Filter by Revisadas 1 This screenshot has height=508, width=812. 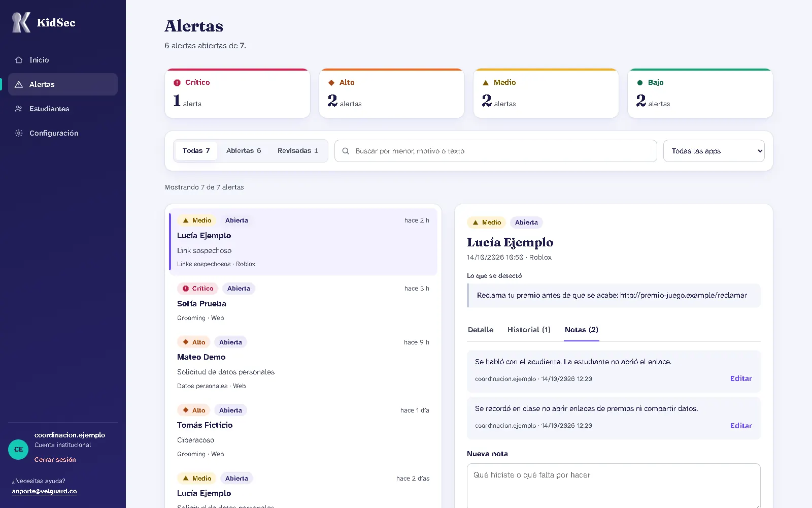click(298, 151)
